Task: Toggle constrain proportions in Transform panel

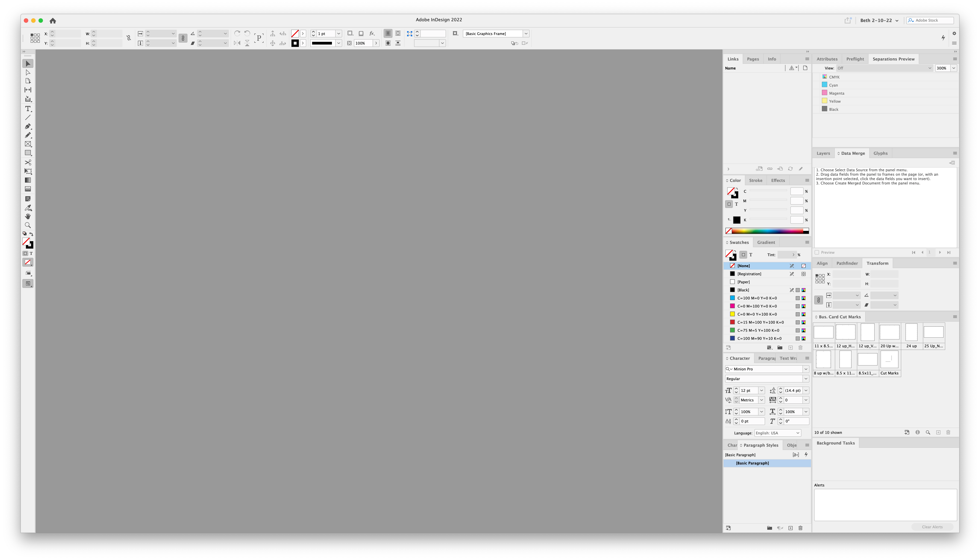Action: [818, 300]
